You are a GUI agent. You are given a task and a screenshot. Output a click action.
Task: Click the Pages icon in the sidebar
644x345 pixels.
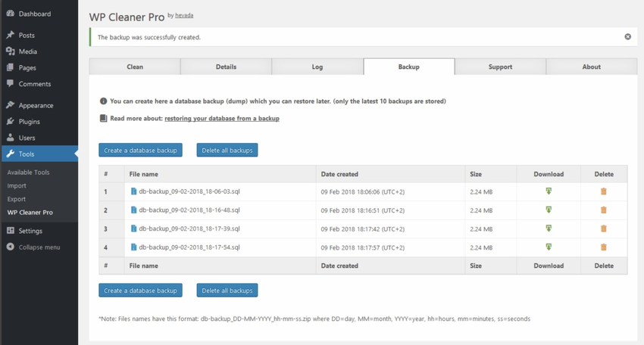click(x=11, y=67)
